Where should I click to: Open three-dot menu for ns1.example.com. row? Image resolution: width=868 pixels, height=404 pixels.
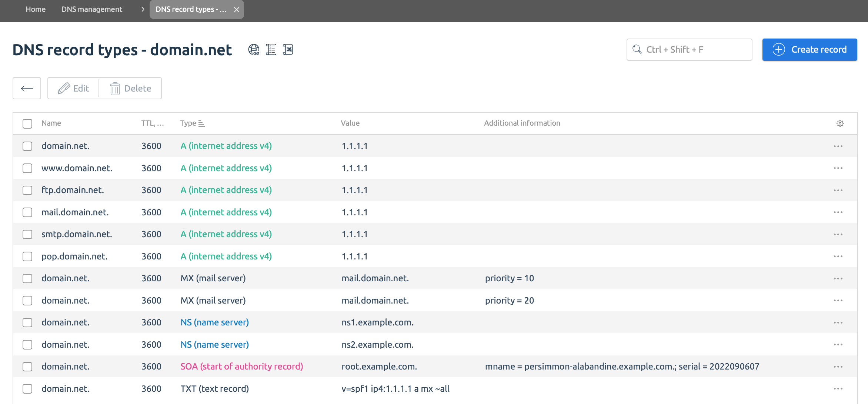coord(838,322)
